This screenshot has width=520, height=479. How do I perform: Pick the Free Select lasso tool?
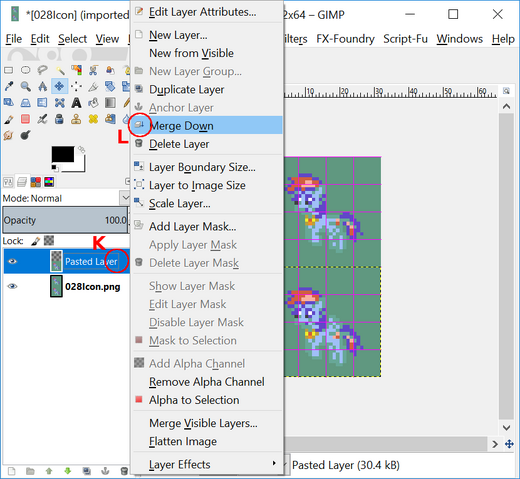(42, 70)
